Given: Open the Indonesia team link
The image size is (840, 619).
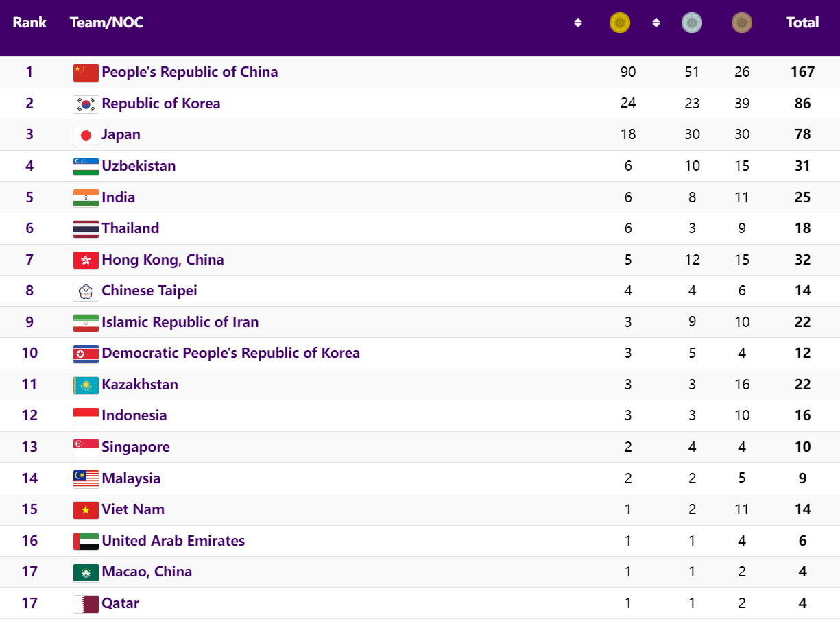Looking at the screenshot, I should click(x=134, y=415).
